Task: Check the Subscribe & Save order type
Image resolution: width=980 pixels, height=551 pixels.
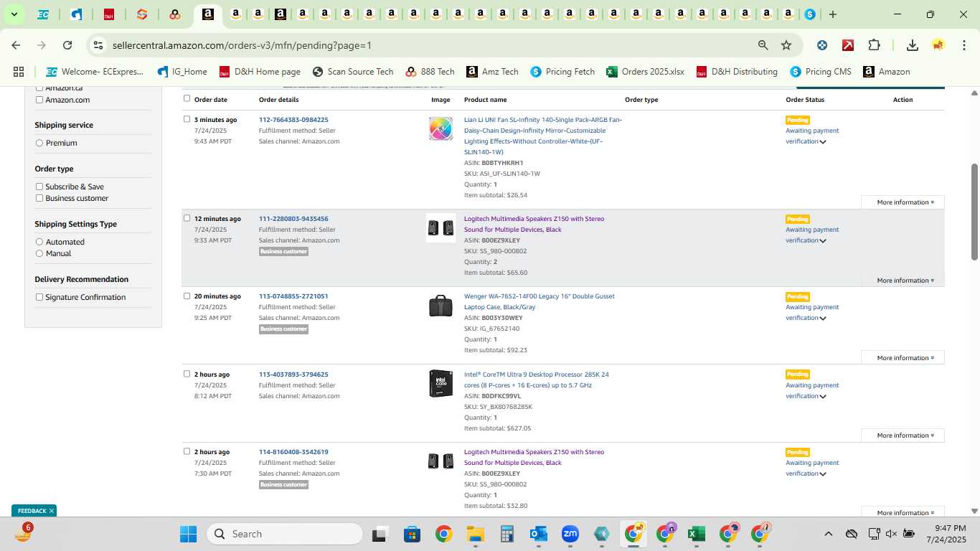Action: click(39, 187)
